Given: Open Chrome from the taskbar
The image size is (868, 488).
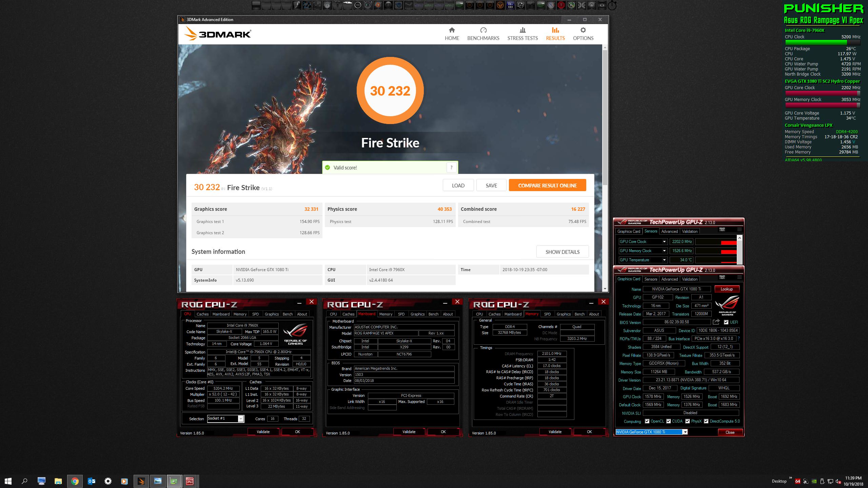Looking at the screenshot, I should point(75,481).
